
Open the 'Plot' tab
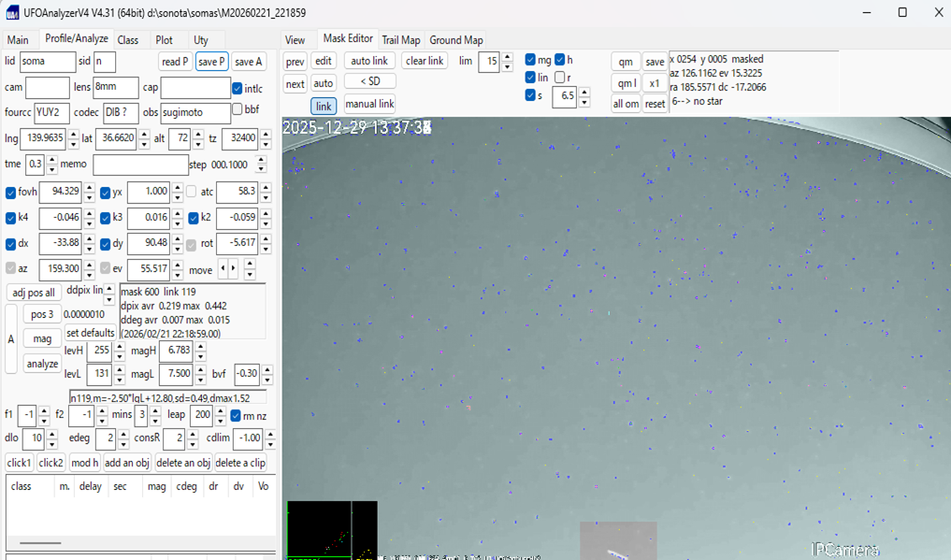point(165,40)
